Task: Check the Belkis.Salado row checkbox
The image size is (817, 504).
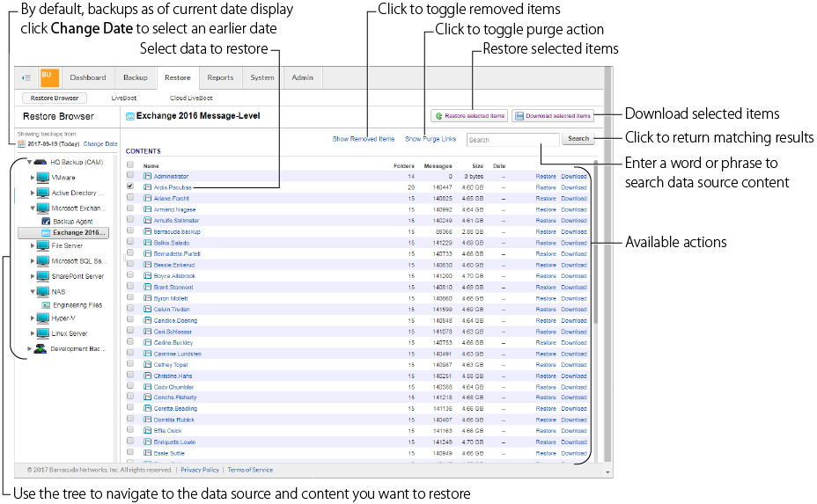Action: (x=130, y=242)
